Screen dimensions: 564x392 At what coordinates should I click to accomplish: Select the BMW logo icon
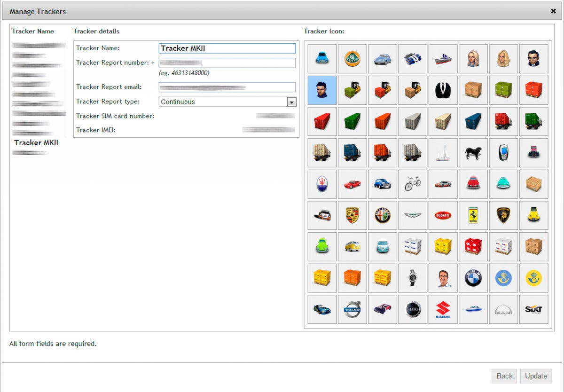[x=472, y=278]
